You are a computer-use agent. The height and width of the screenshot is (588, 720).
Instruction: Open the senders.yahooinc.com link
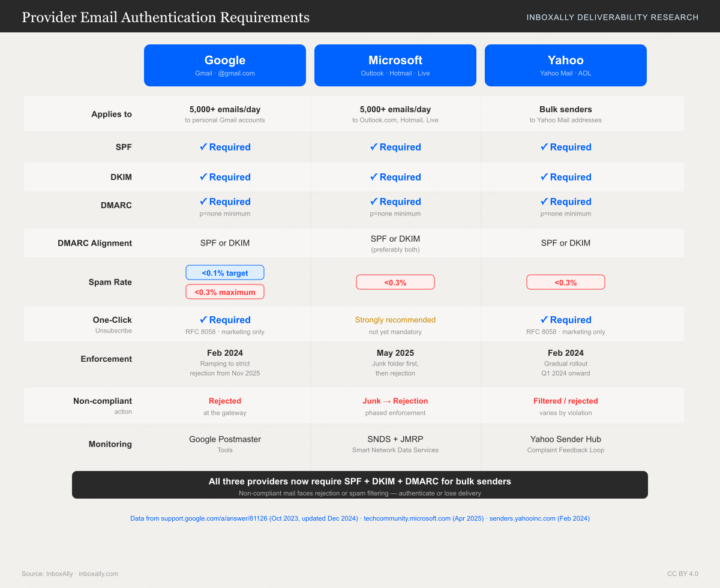[x=522, y=518]
